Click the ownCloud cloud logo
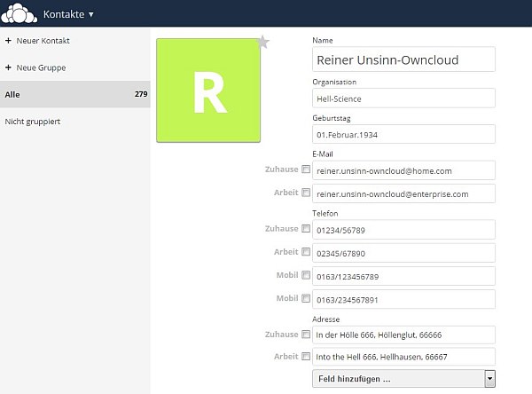This screenshot has width=532, height=394. click(20, 13)
